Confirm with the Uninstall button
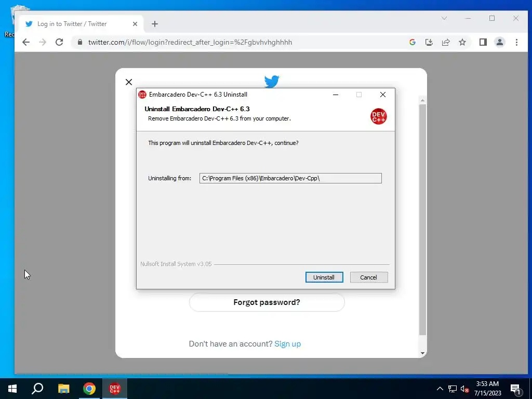The image size is (532, 399). (x=324, y=277)
